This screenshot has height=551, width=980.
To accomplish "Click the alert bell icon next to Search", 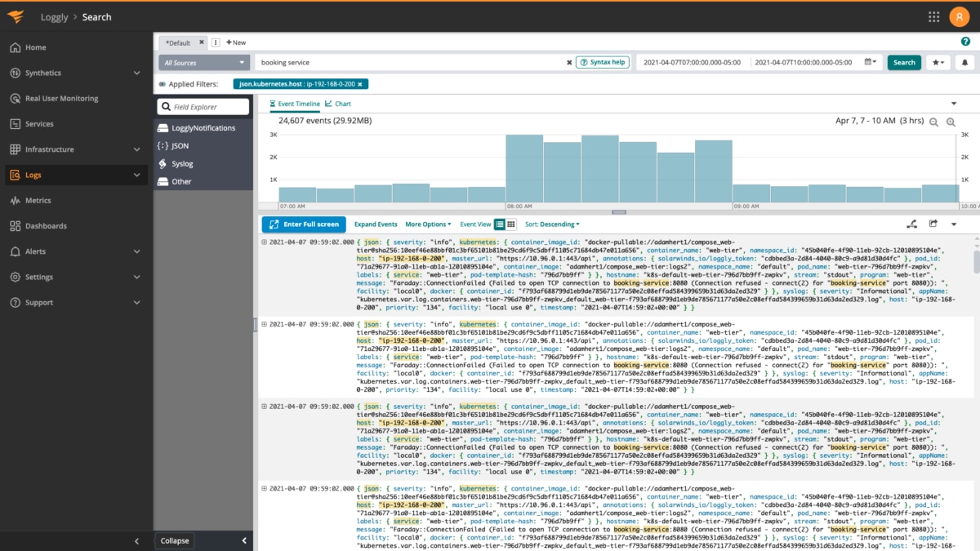I will click(x=964, y=62).
